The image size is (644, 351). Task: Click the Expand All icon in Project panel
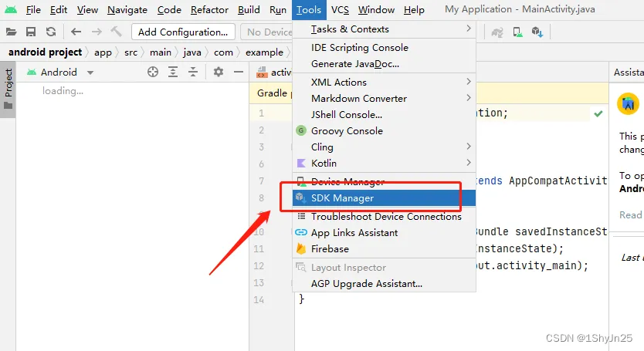pos(173,73)
